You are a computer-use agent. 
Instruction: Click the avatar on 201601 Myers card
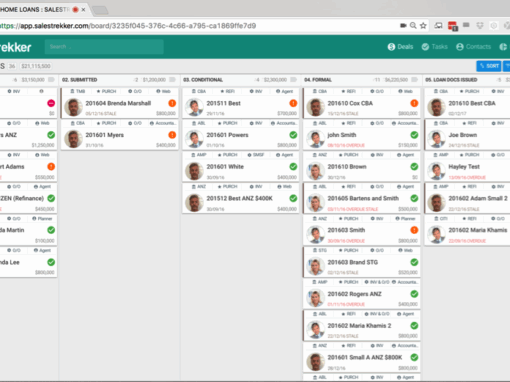(73, 139)
